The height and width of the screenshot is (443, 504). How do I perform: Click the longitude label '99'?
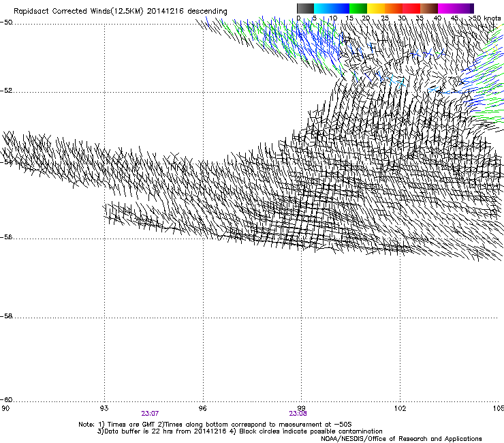point(301,408)
